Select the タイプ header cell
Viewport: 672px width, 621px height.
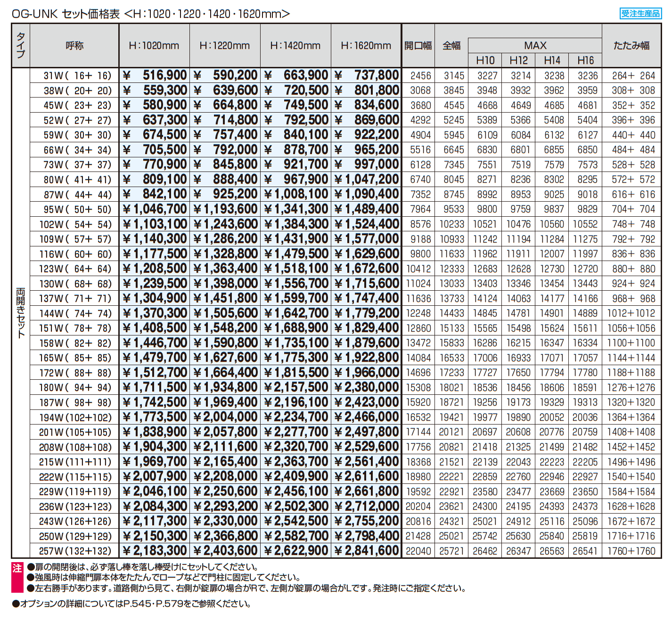coord(21,46)
